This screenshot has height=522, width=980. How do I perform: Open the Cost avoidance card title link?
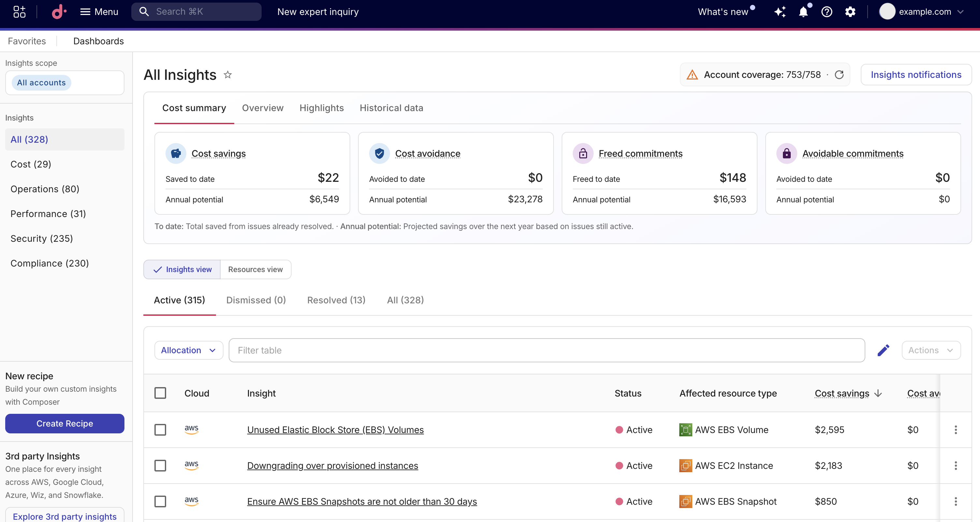pyautogui.click(x=427, y=153)
